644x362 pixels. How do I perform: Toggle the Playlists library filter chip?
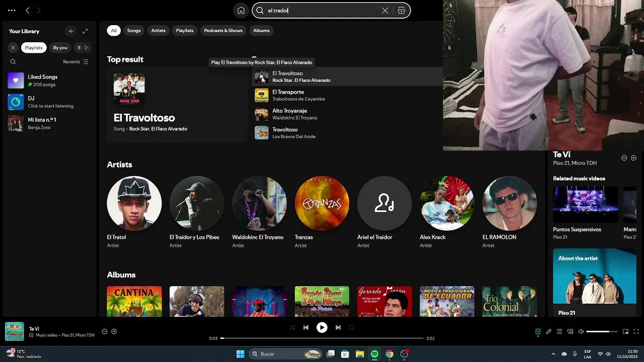coord(34,48)
